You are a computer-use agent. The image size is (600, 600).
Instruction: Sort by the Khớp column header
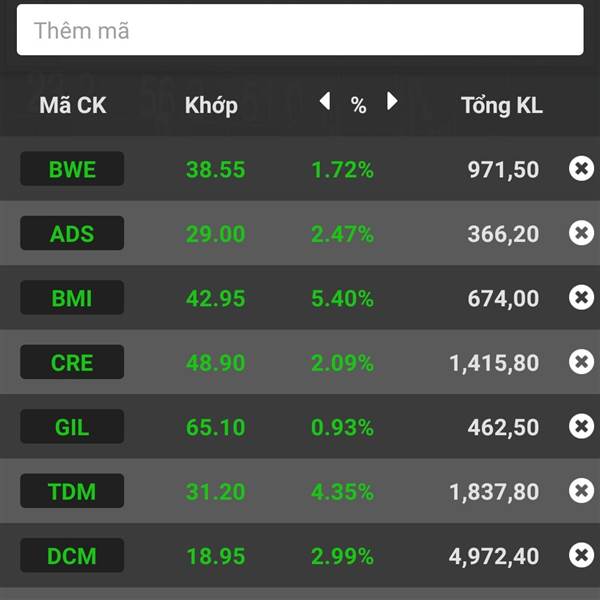pyautogui.click(x=211, y=106)
